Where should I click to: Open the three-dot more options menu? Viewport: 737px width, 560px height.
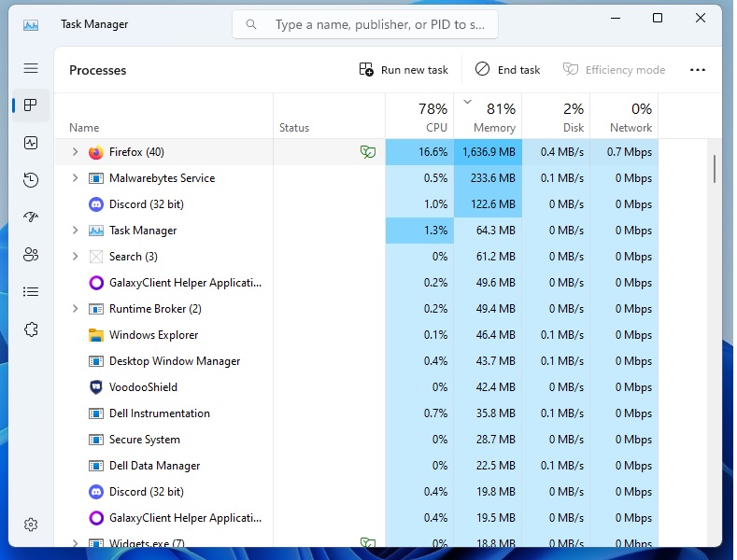(698, 70)
